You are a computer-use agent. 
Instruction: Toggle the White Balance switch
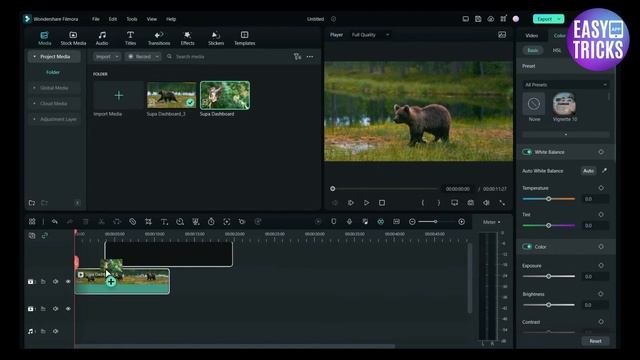[x=527, y=152]
